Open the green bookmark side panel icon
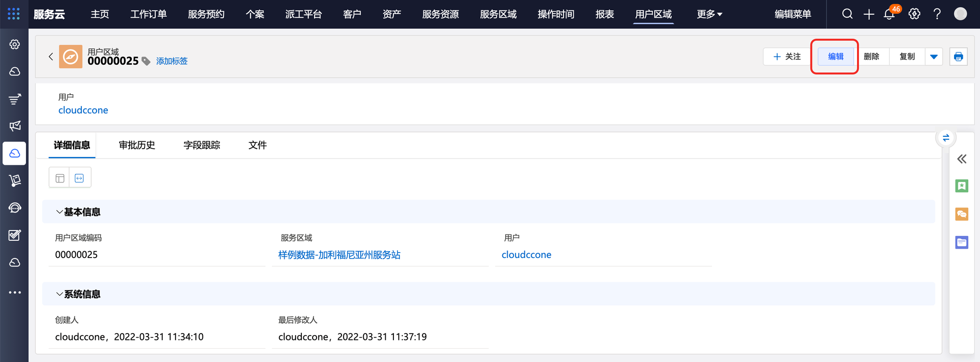The height and width of the screenshot is (362, 980). (961, 186)
